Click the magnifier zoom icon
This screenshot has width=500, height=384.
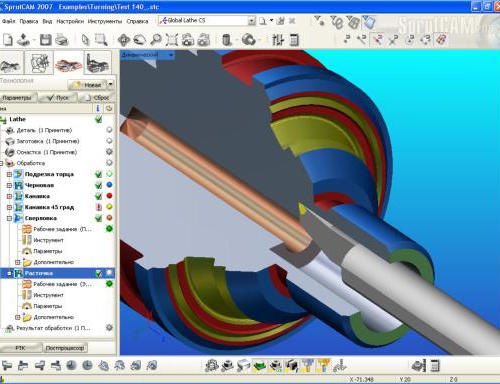pos(156,40)
